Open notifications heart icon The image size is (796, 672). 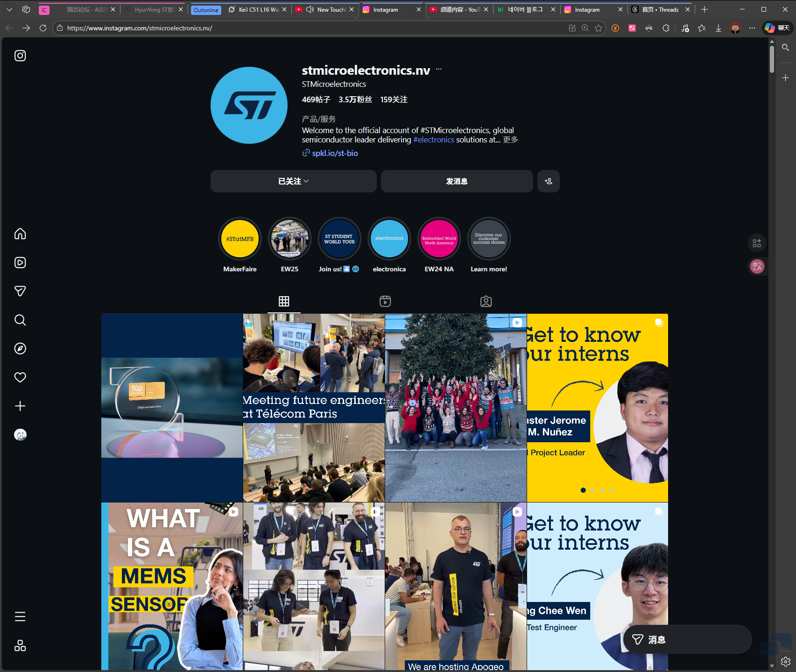(20, 377)
